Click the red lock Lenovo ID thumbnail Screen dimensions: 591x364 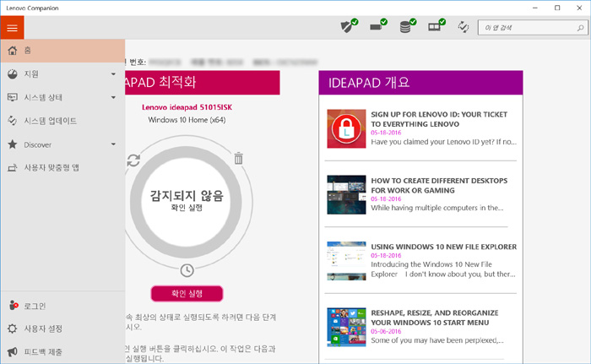(346, 128)
